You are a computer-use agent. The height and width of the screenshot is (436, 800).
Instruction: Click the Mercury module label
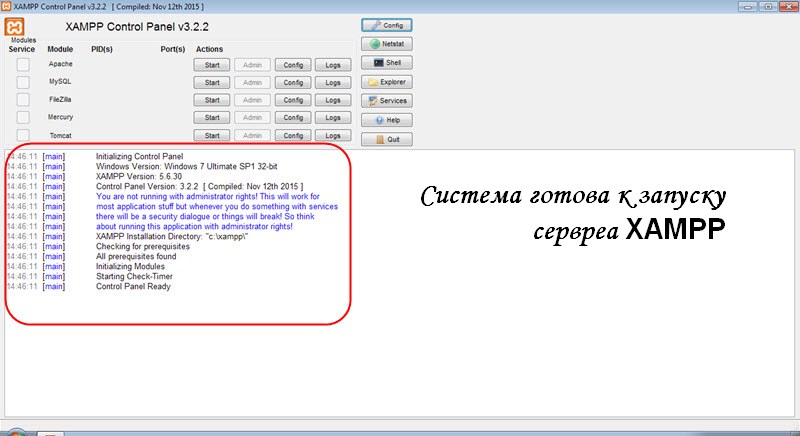tap(60, 117)
